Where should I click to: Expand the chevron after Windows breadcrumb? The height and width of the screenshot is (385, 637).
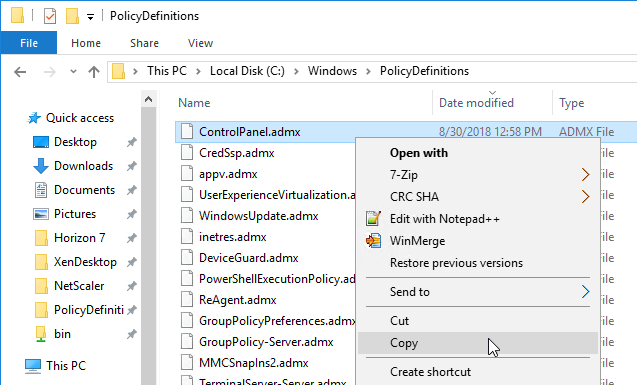[368, 71]
